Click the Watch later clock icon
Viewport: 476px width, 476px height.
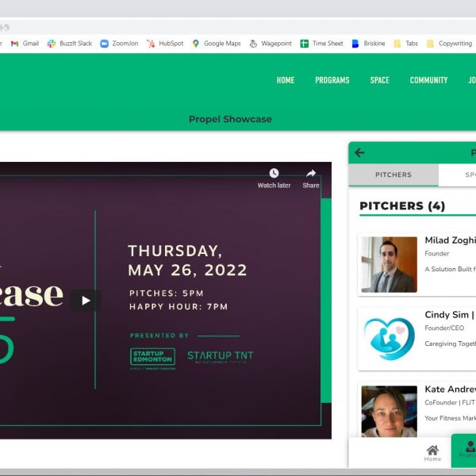274,173
